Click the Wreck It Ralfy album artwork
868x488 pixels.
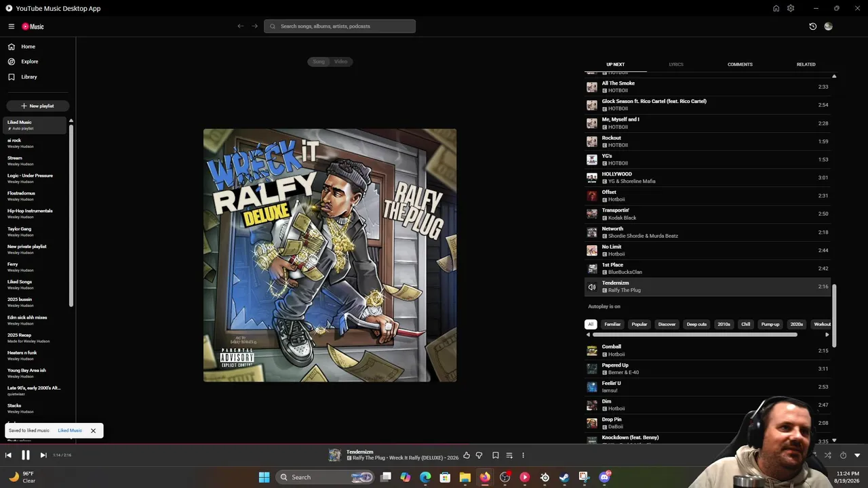(x=330, y=256)
